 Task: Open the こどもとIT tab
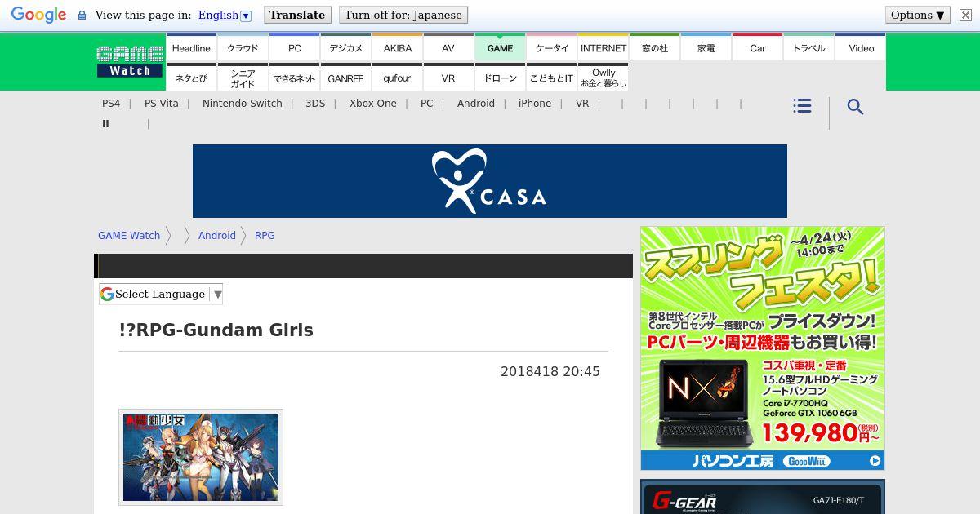(x=552, y=78)
